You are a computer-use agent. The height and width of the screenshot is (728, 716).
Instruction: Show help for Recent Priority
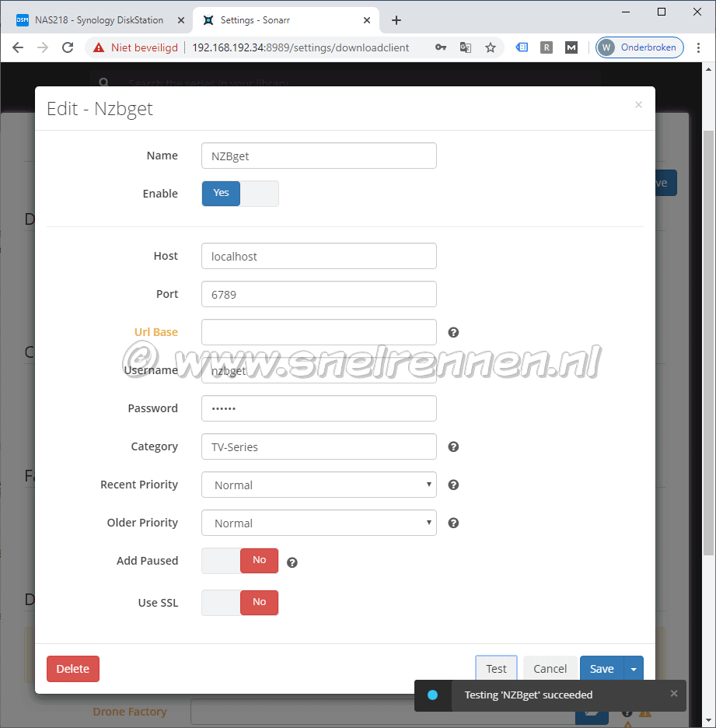coord(453,485)
